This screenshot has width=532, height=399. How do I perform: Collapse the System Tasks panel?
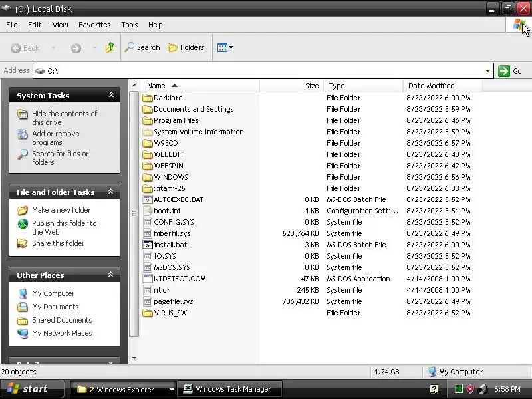(111, 95)
